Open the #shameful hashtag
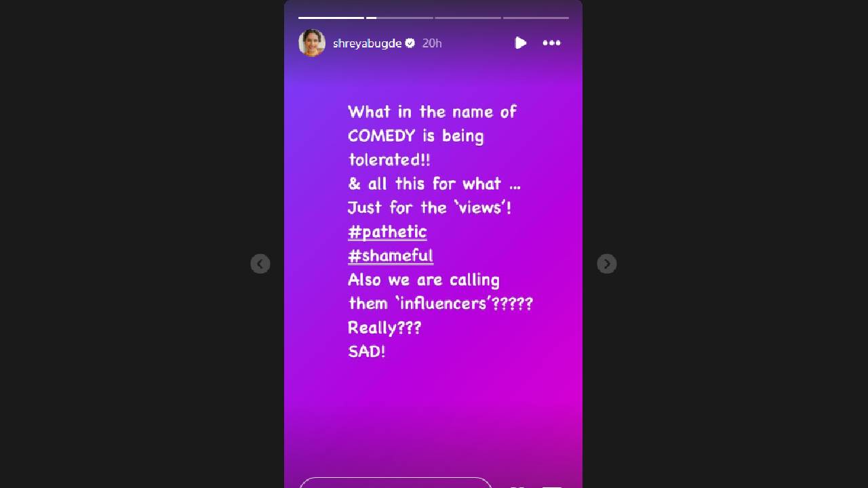The image size is (868, 488). [x=391, y=256]
